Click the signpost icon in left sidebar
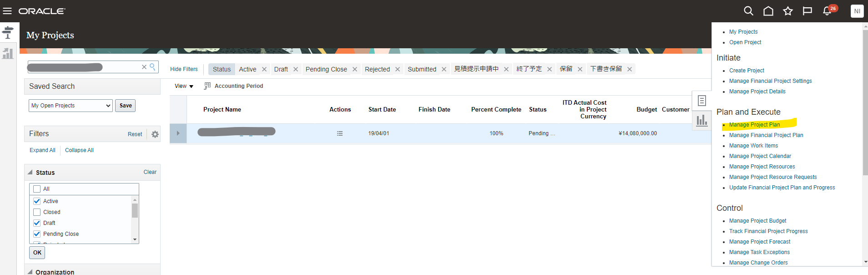This screenshot has width=868, height=275. coord(8,32)
